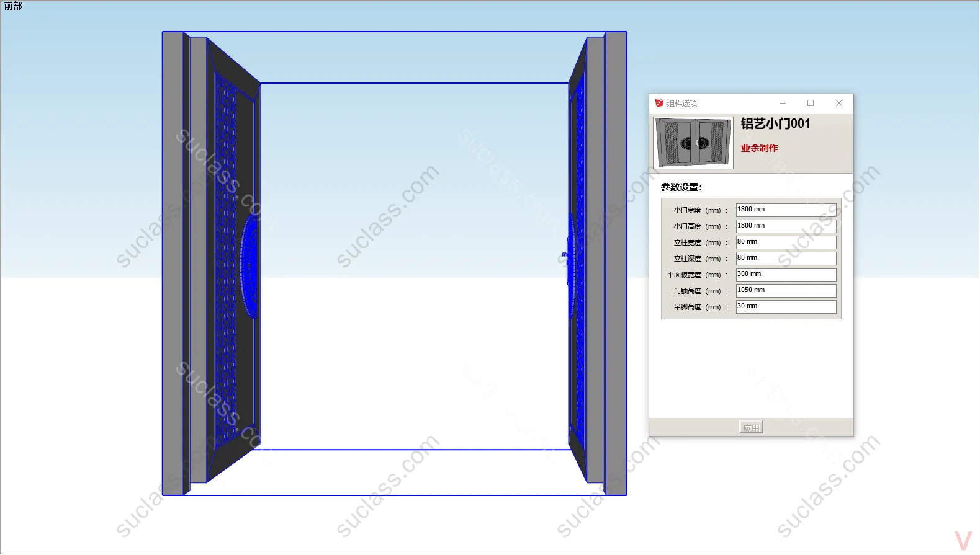Select the right gray gate pillar

click(x=616, y=264)
